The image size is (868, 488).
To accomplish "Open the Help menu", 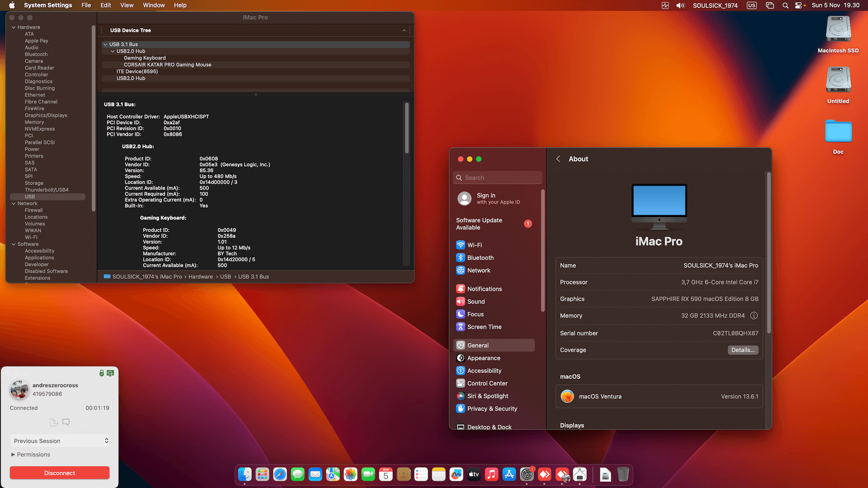I will click(180, 5).
